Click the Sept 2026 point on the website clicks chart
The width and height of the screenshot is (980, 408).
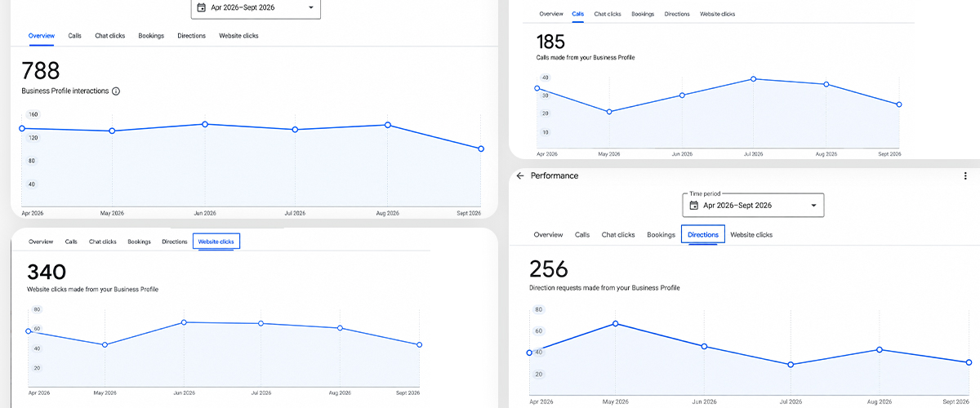coord(419,344)
